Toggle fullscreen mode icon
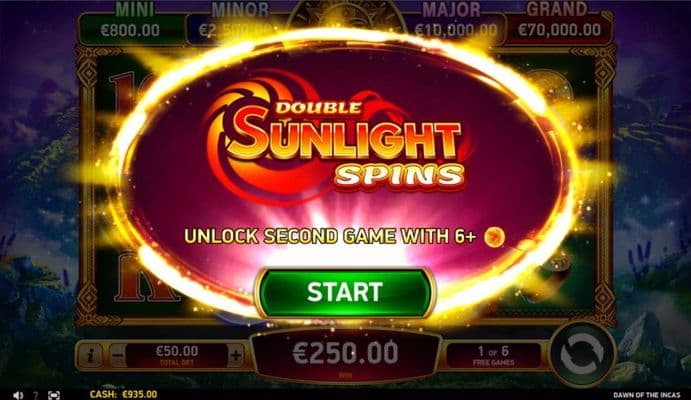 pyautogui.click(x=53, y=395)
